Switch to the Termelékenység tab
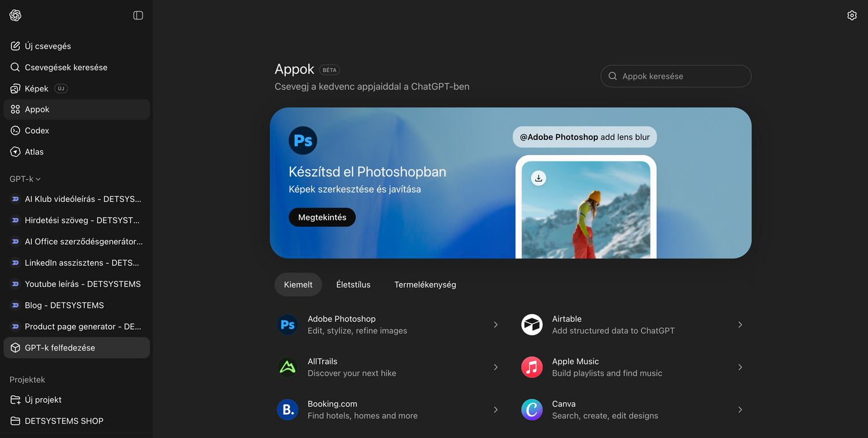The image size is (868, 438). point(425,285)
